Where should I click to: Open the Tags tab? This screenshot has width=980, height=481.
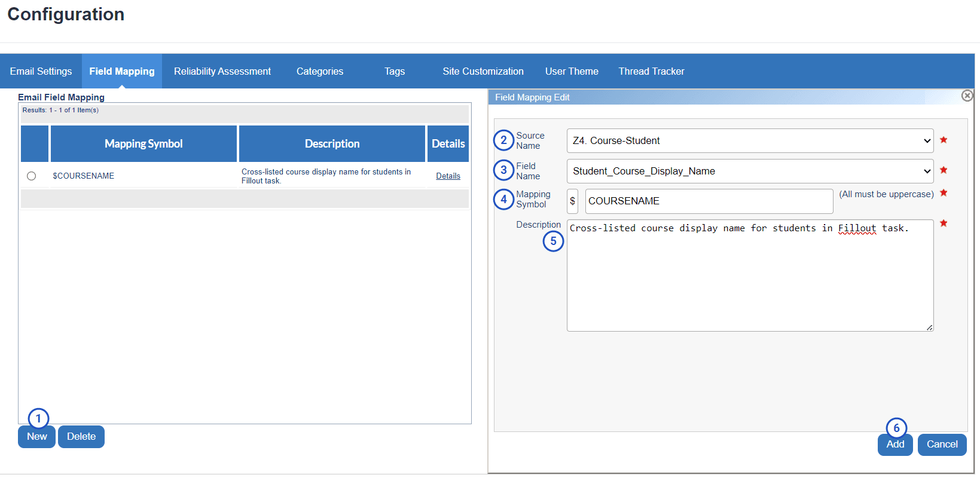[395, 71]
